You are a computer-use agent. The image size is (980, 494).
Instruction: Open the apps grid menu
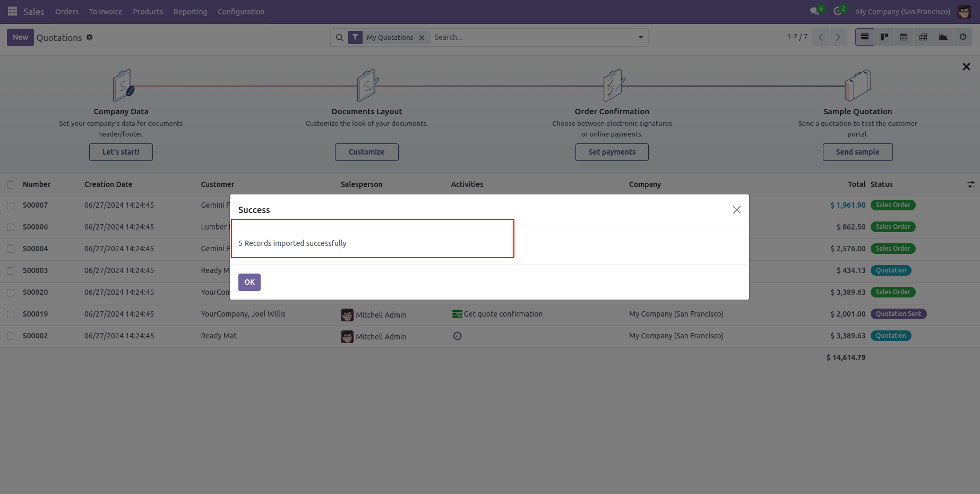pyautogui.click(x=12, y=11)
